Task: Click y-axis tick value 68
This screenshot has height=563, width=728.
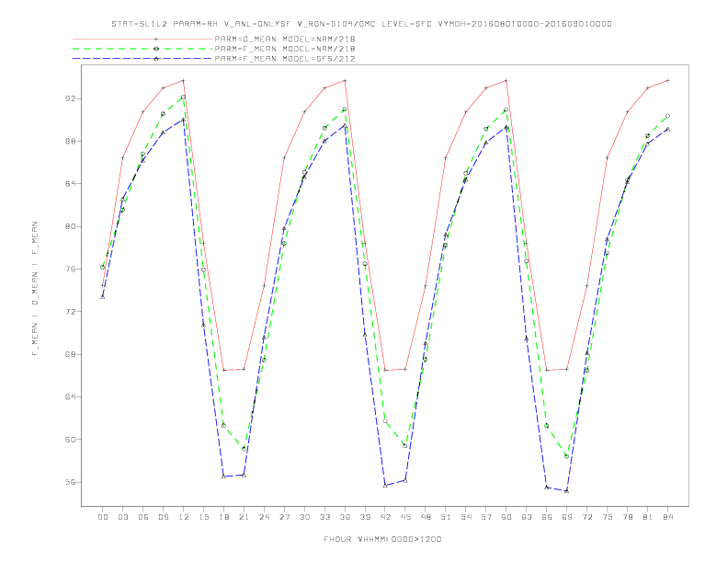Action: pos(70,354)
